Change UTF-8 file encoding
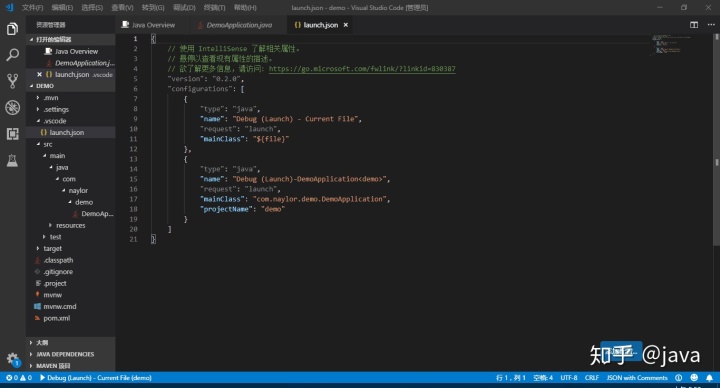Image resolution: width=720 pixels, height=388 pixels. (568, 378)
